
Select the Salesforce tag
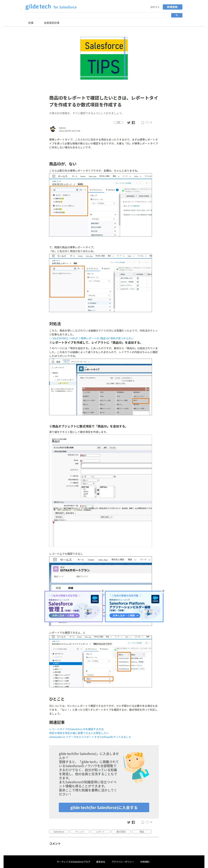coord(59,832)
